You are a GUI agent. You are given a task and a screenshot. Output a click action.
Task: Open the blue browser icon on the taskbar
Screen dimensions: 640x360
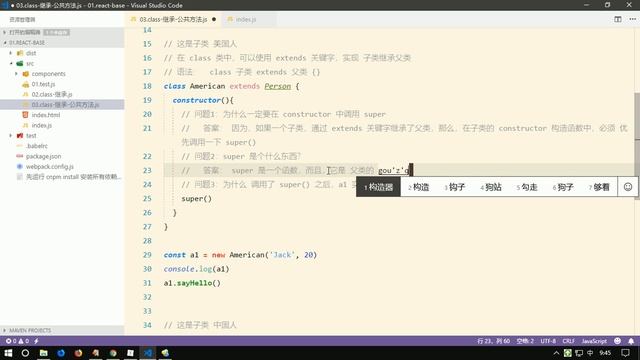pyautogui.click(x=61, y=353)
